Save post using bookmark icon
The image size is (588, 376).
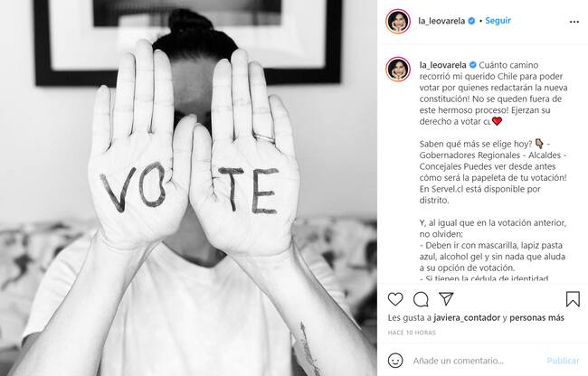click(x=573, y=299)
